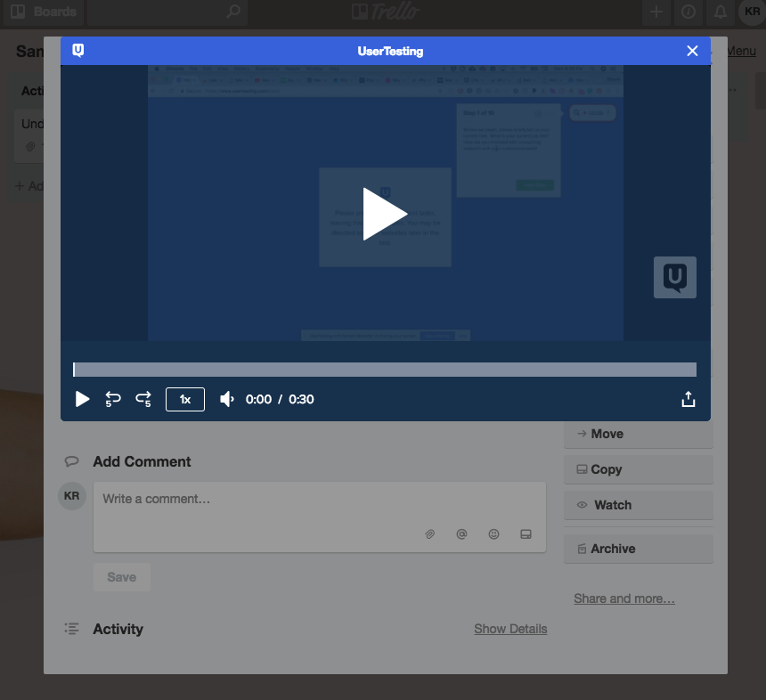
Task: Click the Activity heading
Action: click(x=118, y=629)
